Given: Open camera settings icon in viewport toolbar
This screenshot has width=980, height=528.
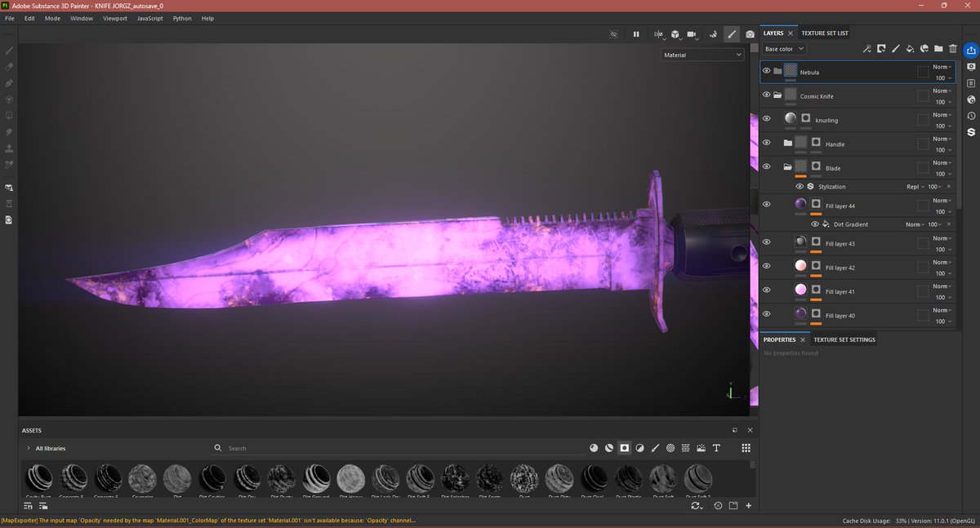Looking at the screenshot, I should pos(693,34).
